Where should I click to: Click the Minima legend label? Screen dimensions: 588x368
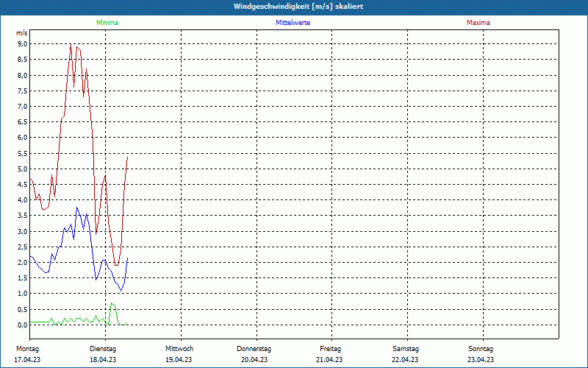click(x=107, y=23)
